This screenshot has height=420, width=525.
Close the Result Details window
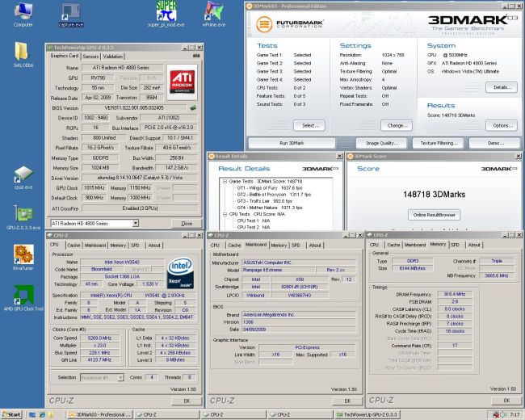(339, 156)
